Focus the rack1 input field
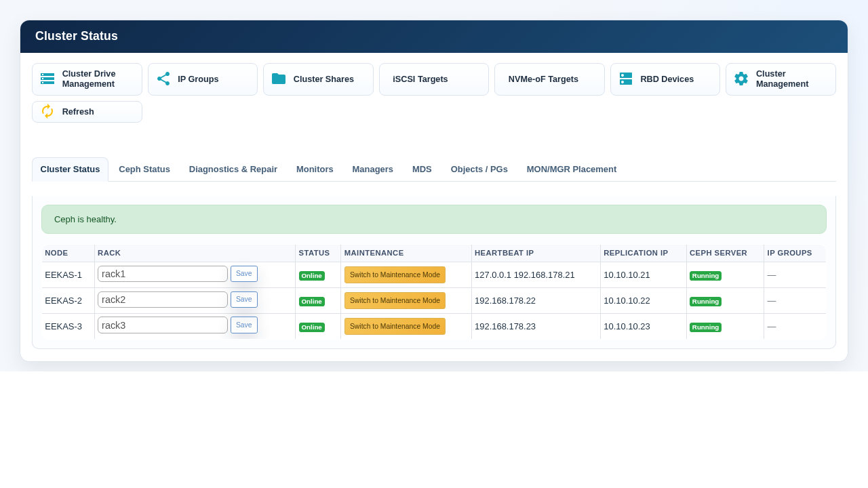 [x=163, y=274]
